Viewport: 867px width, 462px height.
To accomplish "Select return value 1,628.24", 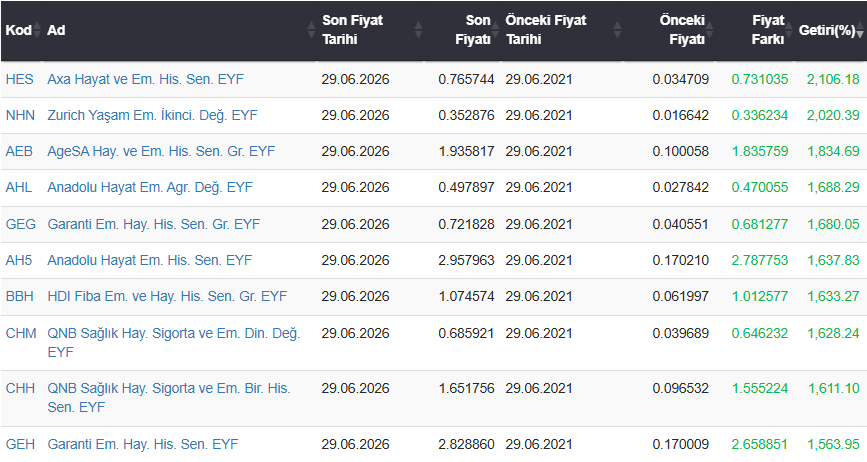I will point(833,333).
